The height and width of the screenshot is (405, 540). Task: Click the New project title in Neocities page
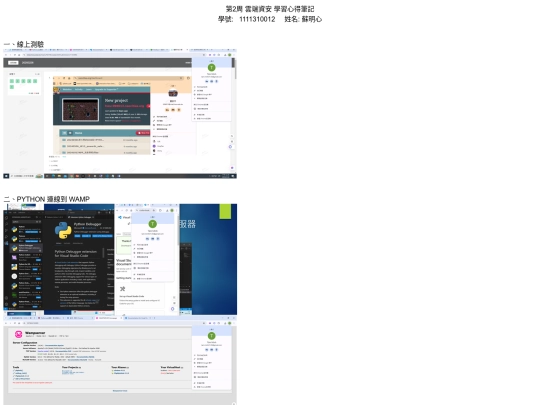pyautogui.click(x=116, y=100)
